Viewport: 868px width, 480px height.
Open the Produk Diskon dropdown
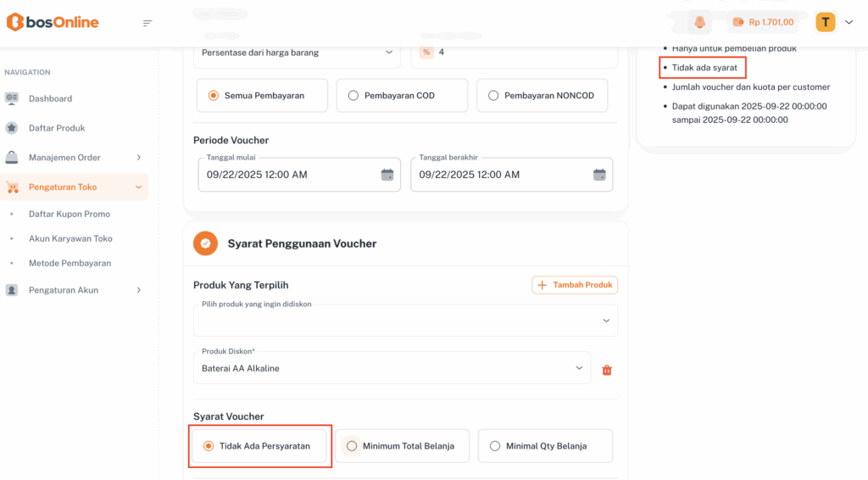[392, 368]
